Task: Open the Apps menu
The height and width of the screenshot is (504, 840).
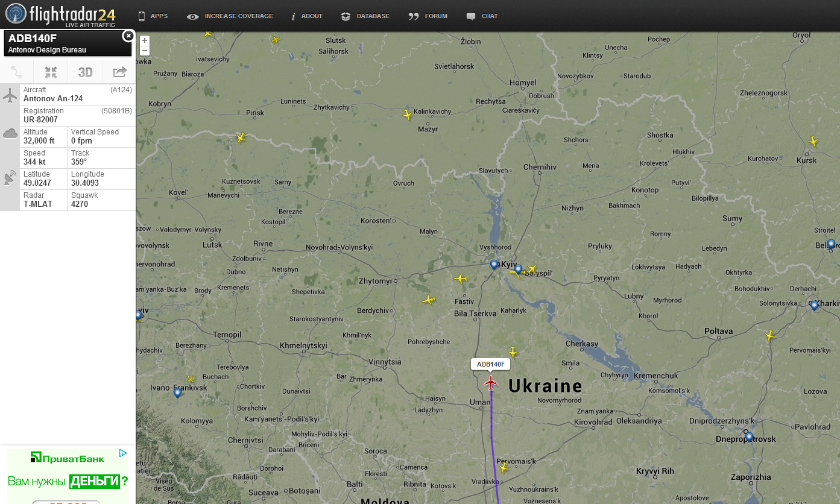Action: (153, 16)
